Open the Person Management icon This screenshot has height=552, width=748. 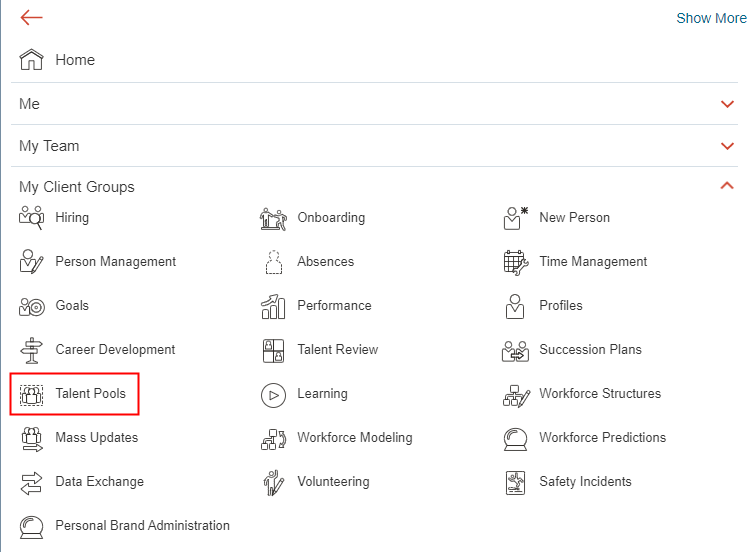point(31,262)
